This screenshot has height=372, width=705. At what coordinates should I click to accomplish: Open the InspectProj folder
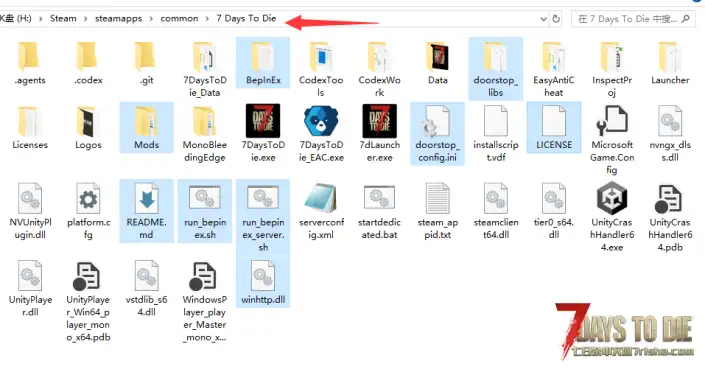click(x=612, y=69)
